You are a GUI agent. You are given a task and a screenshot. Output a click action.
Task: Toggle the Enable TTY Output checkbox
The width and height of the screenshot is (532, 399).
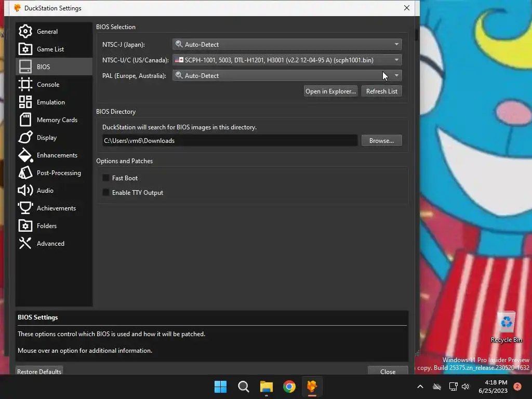click(106, 192)
